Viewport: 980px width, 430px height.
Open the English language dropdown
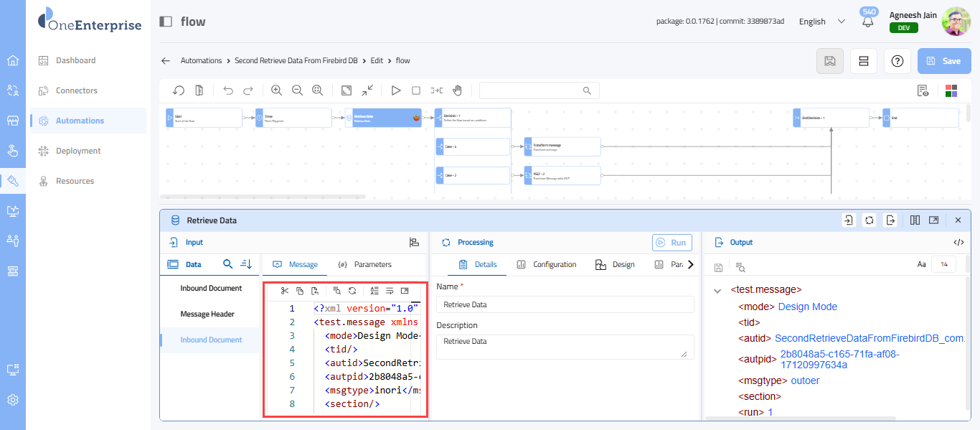[x=822, y=22]
